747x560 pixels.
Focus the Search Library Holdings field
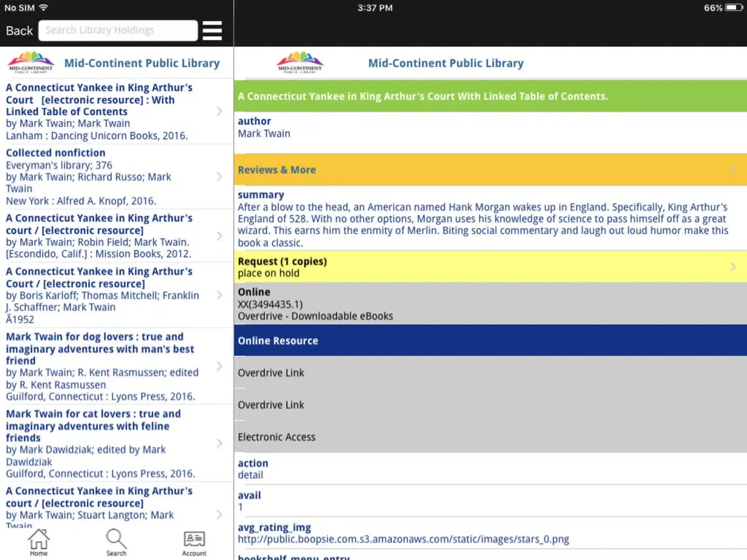pyautogui.click(x=118, y=30)
